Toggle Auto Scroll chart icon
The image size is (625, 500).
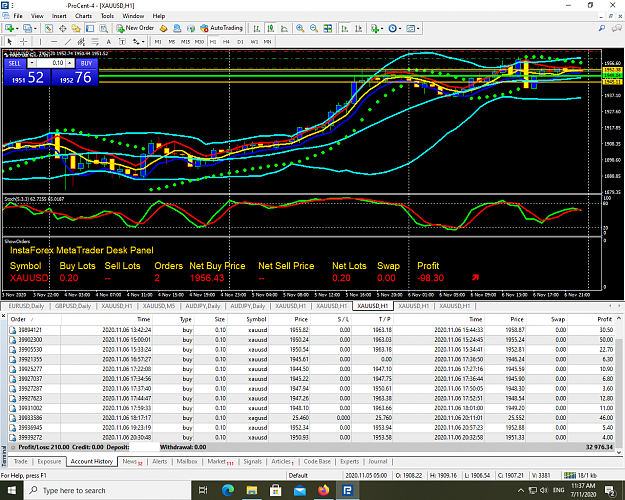(x=345, y=28)
